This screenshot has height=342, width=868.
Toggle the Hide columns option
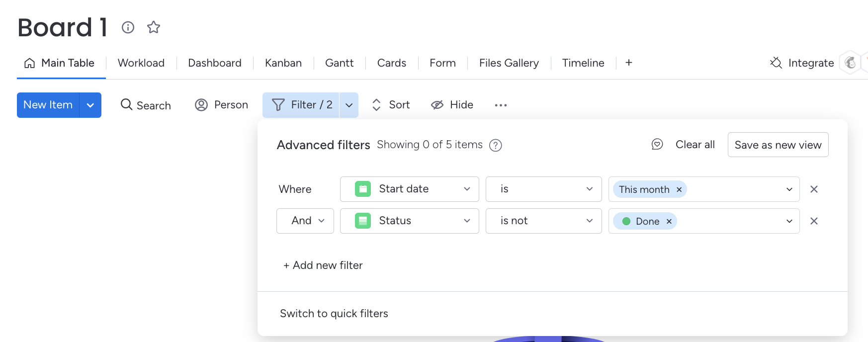452,105
